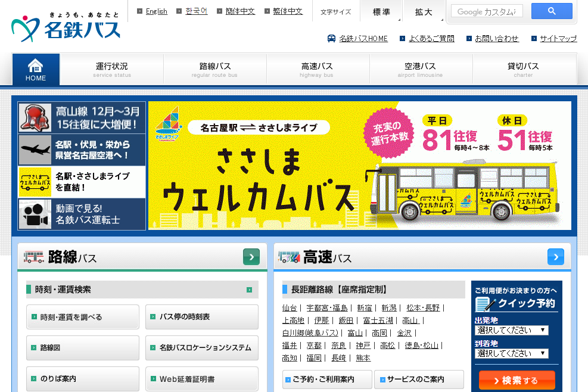Switch language to 繁体中文
The width and height of the screenshot is (588, 392).
[288, 11]
